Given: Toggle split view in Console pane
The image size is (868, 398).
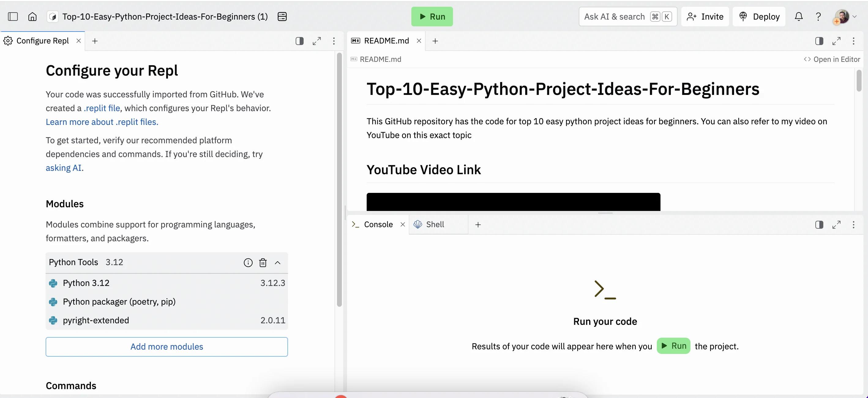Looking at the screenshot, I should (x=819, y=225).
